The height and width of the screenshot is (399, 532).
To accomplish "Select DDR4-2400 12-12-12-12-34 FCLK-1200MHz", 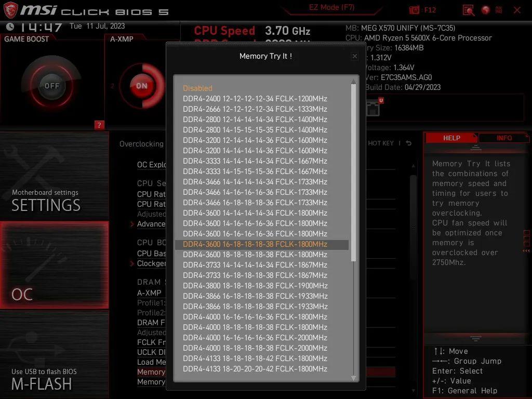I will point(255,99).
